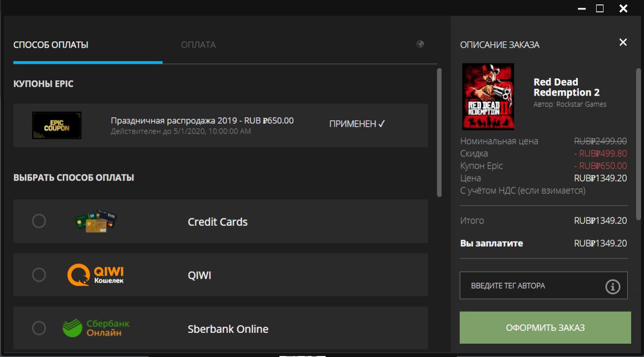Close the order description panel
This screenshot has width=644, height=357.
pyautogui.click(x=623, y=42)
